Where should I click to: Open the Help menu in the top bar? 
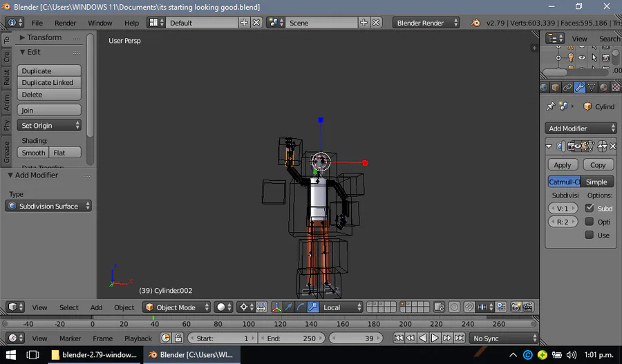[x=132, y=23]
